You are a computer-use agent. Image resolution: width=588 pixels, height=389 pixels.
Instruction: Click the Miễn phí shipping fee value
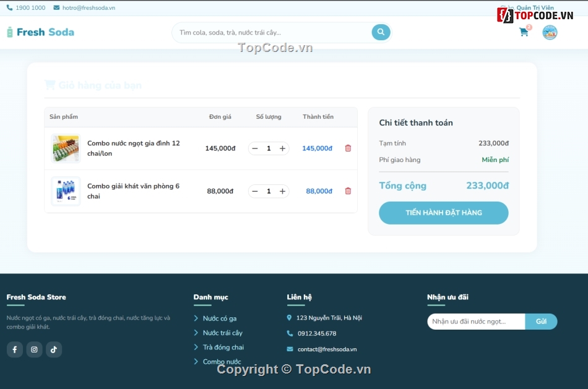point(495,160)
